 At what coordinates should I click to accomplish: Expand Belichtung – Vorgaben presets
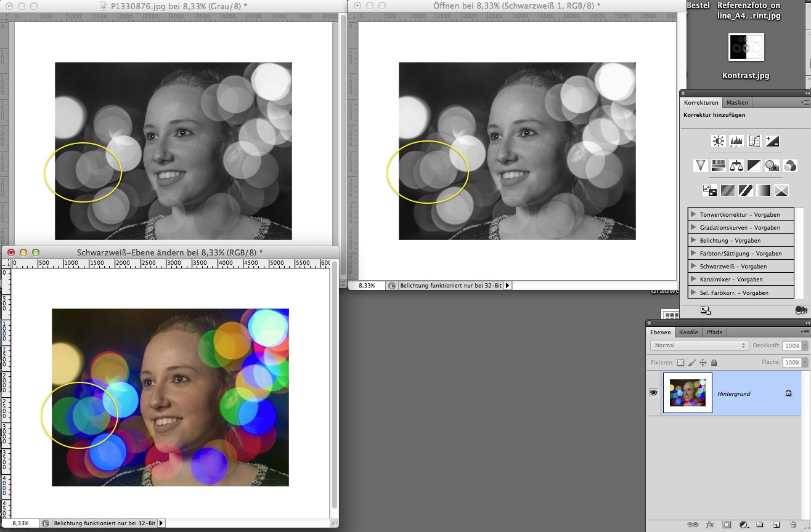pos(693,240)
